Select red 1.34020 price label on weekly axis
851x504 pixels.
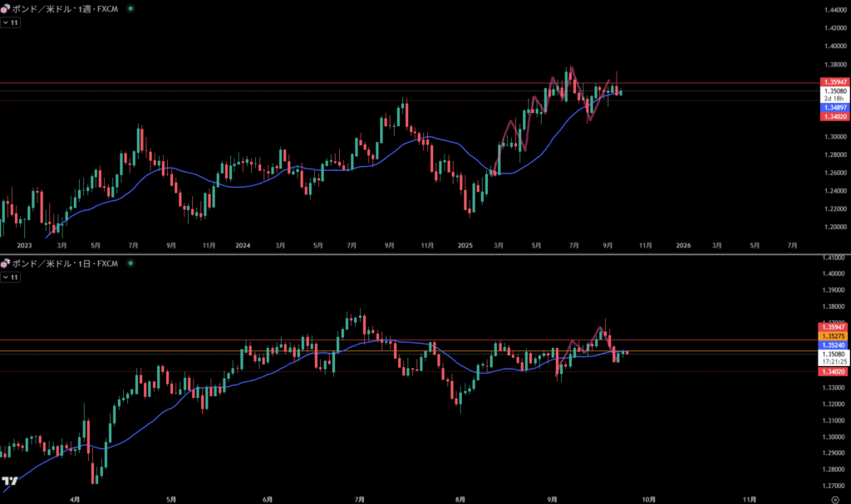[x=834, y=118]
